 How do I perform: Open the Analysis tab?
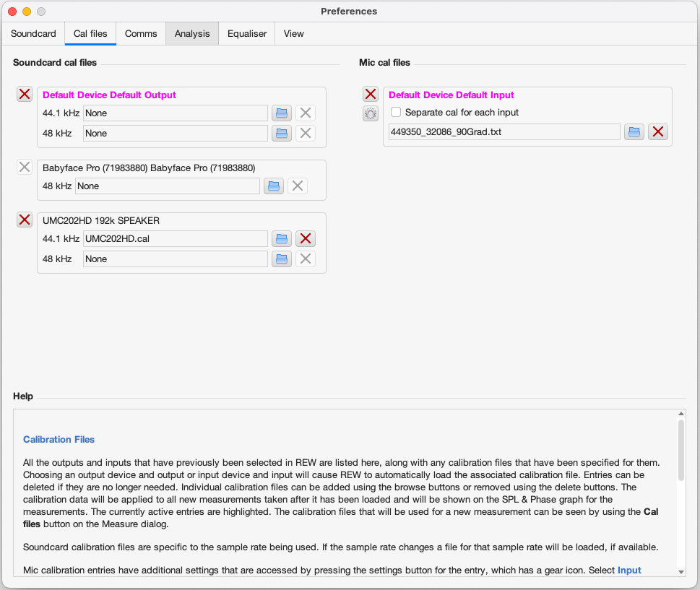point(192,33)
